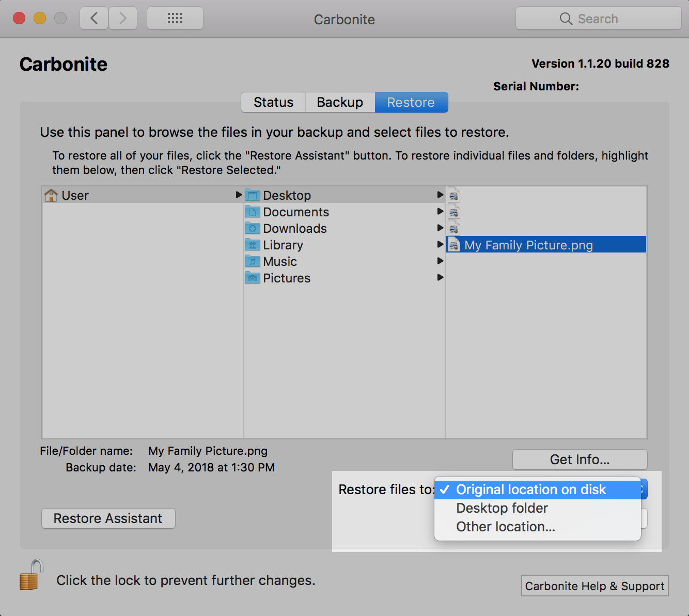Open the Desktop folder in the browser

tap(287, 195)
